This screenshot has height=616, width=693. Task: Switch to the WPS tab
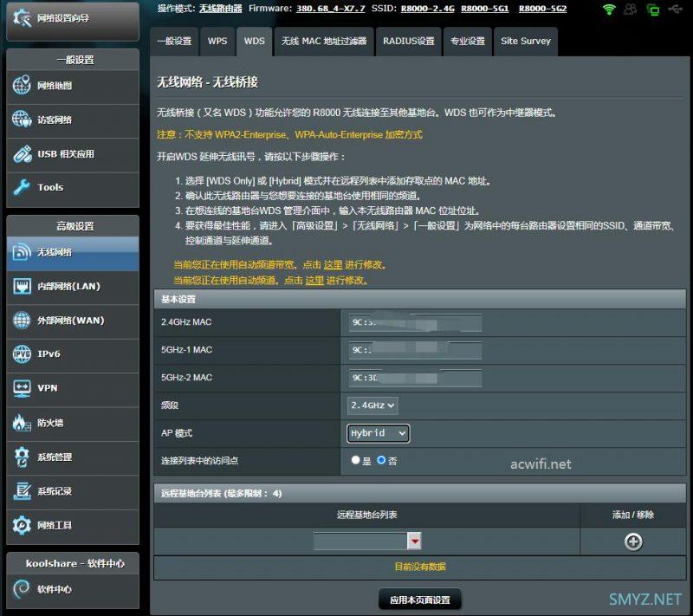[x=217, y=41]
